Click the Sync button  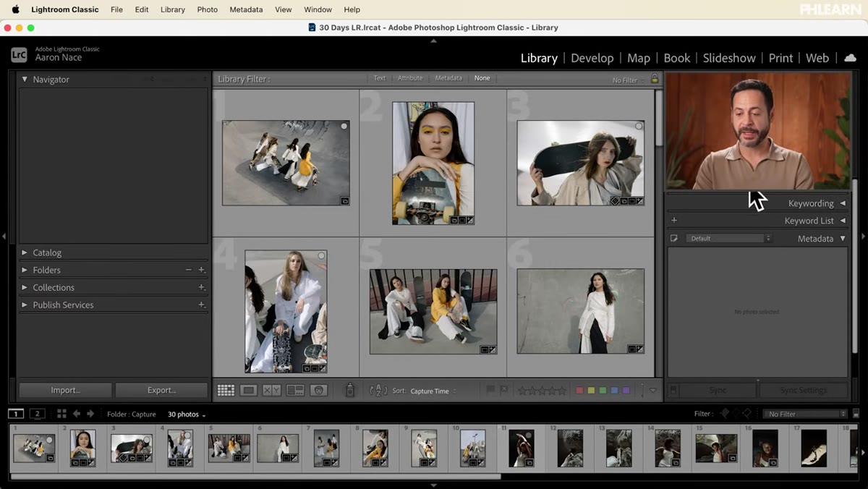(718, 391)
